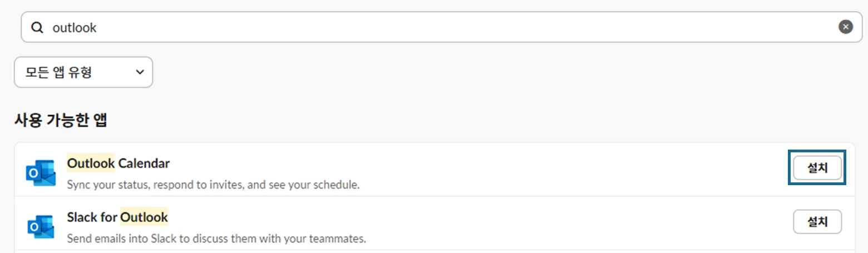868x253 pixels.
Task: Open the 모든 앱 유형 dropdown
Action: tap(83, 72)
